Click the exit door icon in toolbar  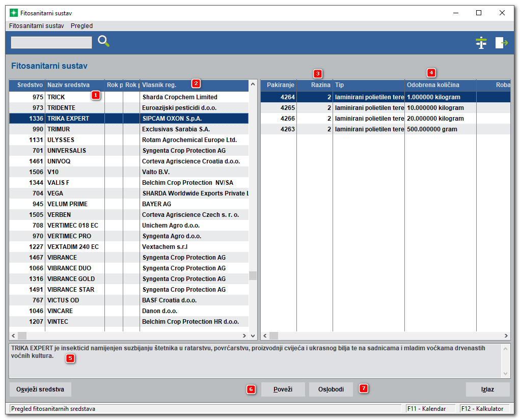pyautogui.click(x=501, y=43)
